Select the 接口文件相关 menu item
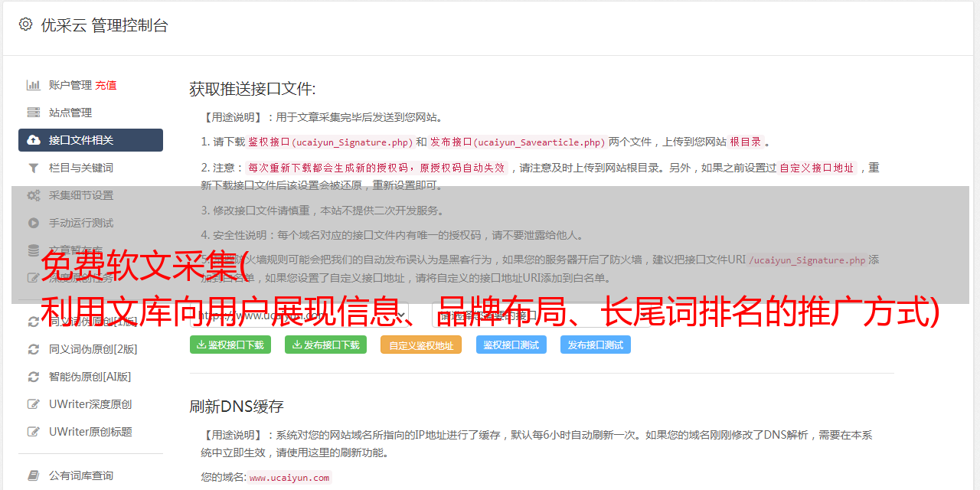980x490 pixels. coord(90,140)
